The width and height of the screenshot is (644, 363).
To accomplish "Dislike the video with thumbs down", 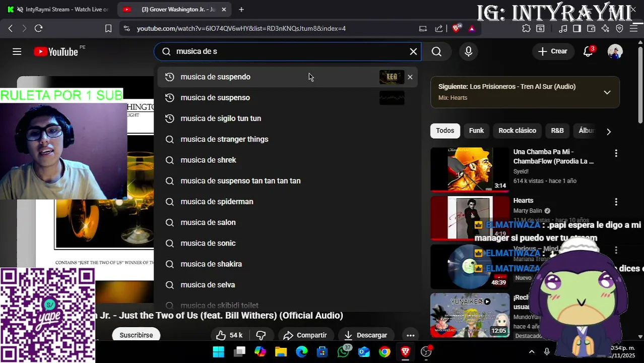I will pos(261,335).
